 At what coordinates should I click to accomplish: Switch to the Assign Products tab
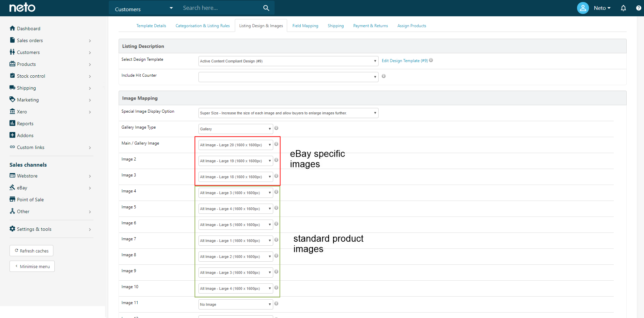tap(412, 26)
